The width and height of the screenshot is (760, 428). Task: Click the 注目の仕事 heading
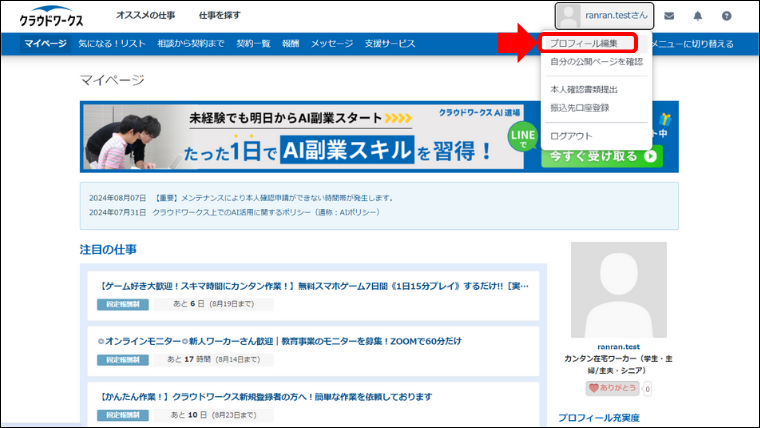[x=108, y=250]
